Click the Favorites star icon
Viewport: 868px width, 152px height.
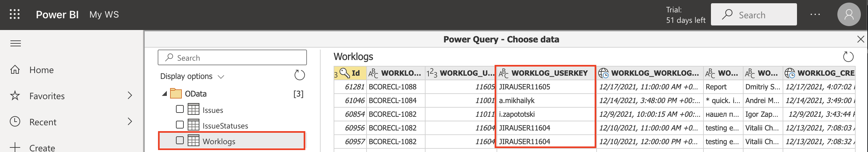(15, 96)
